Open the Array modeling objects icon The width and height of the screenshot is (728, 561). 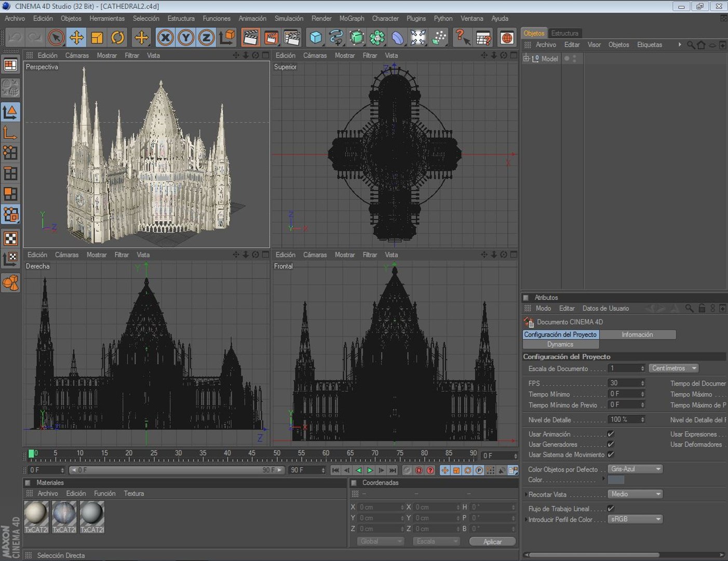(377, 37)
